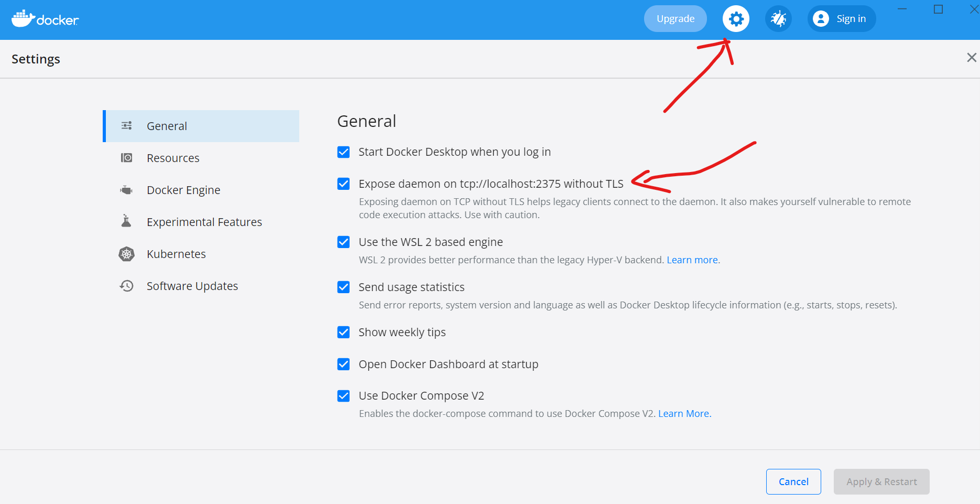Open Experimental Features section

click(x=201, y=222)
